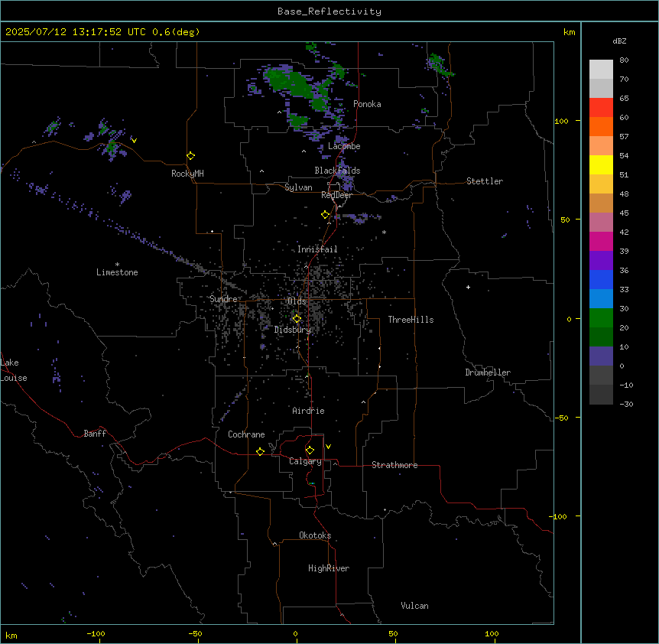The width and height of the screenshot is (659, 644).
Task: Pick the magenta 39-42 dBZ legend swatch
Action: pyautogui.click(x=601, y=241)
